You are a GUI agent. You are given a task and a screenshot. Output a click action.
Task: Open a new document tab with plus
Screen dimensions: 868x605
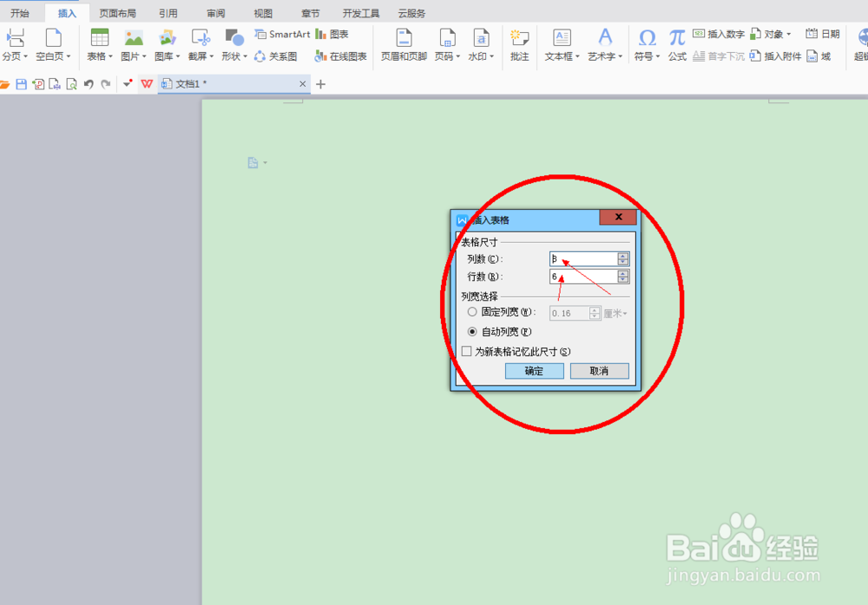pyautogui.click(x=320, y=84)
